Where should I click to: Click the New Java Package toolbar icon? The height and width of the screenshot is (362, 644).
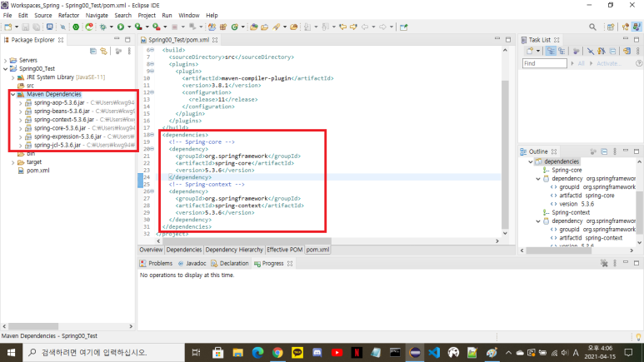pyautogui.click(x=223, y=27)
